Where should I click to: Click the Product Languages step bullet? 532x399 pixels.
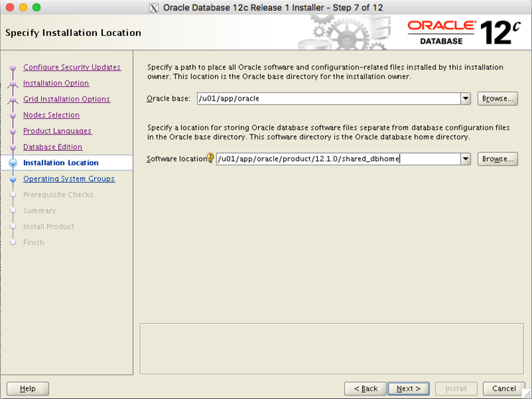point(13,132)
